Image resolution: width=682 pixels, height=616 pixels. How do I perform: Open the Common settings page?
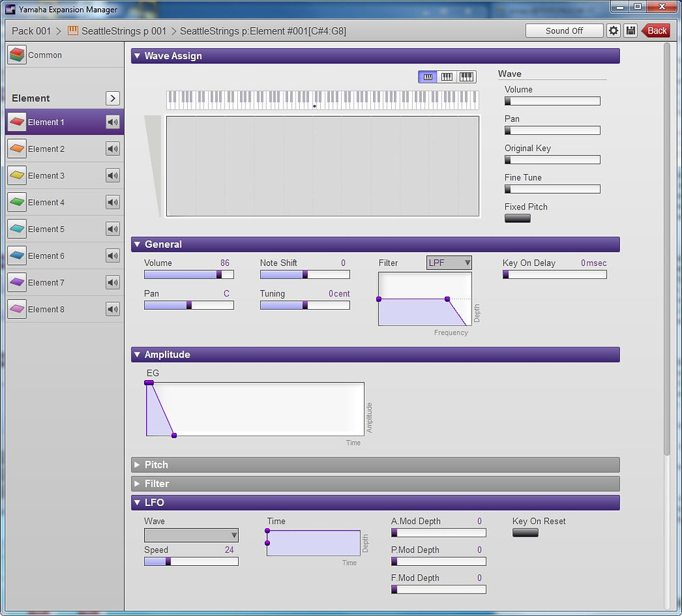coord(64,55)
